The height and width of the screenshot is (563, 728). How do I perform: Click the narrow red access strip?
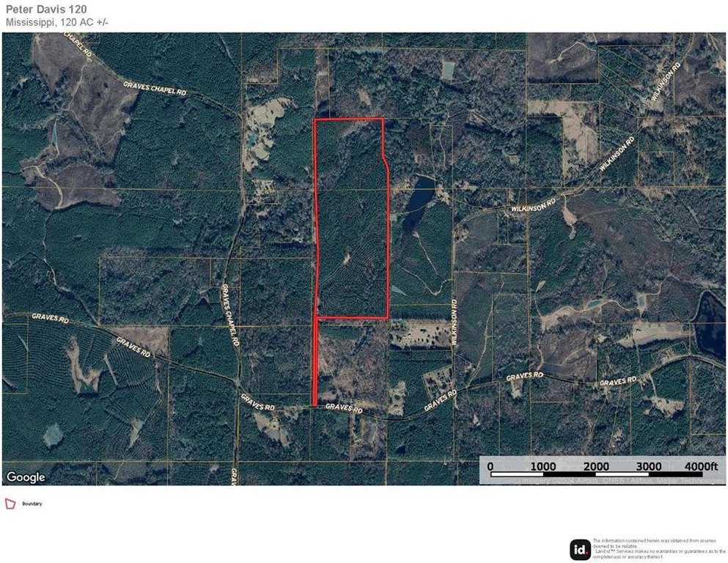[x=316, y=363]
